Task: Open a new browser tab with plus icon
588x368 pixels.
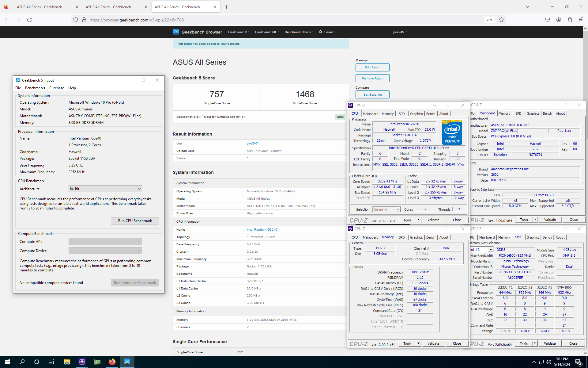Action: point(227,7)
